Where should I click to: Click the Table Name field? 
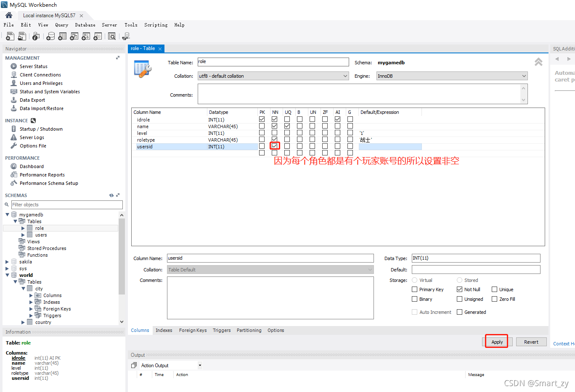tap(273, 62)
